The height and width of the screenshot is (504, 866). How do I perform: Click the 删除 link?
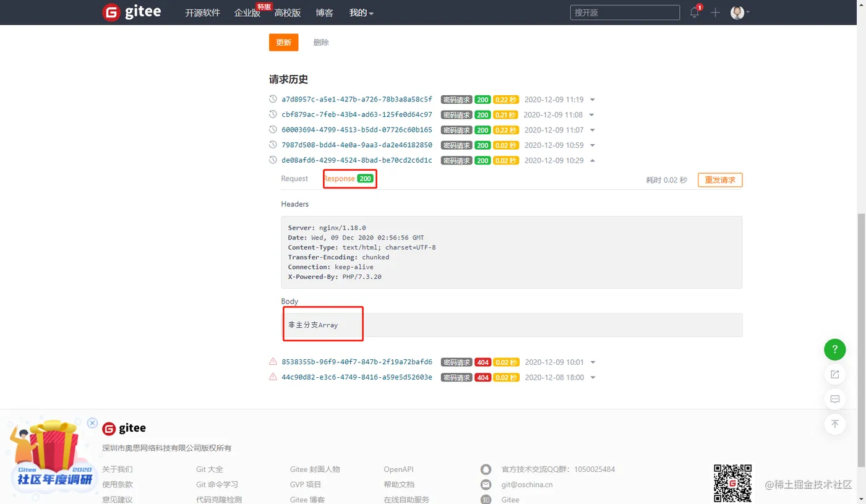click(321, 42)
